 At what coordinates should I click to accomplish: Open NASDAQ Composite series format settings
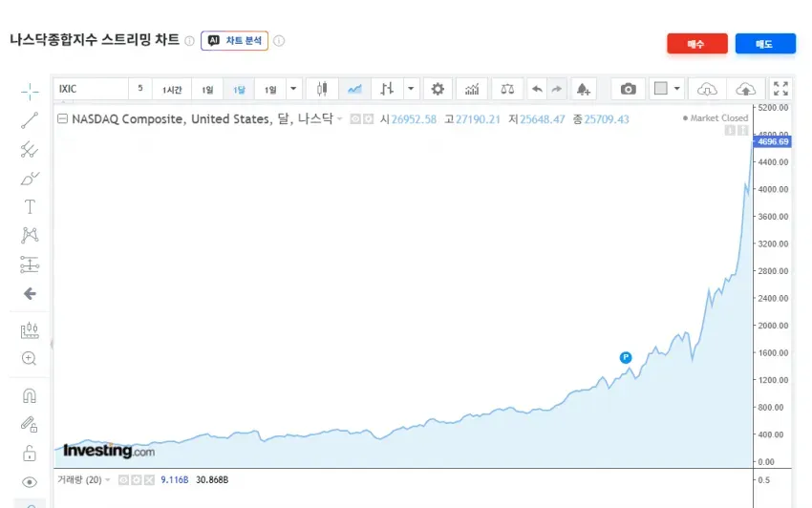[x=368, y=119]
